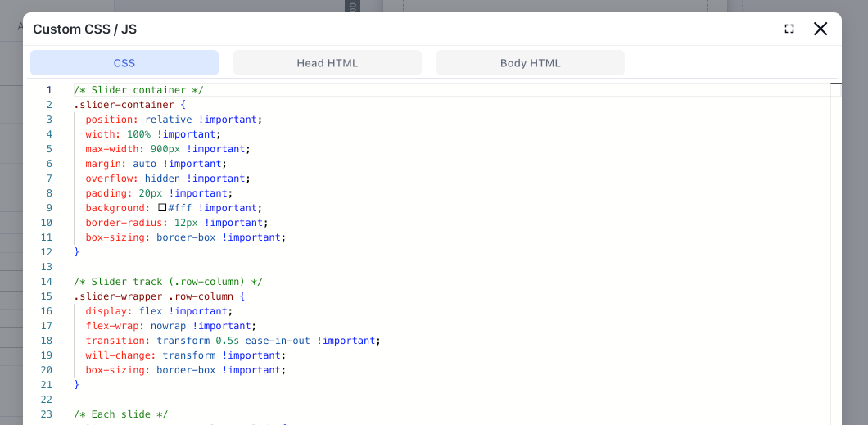
Task: Open the #fff background color swatch
Action: click(162, 208)
